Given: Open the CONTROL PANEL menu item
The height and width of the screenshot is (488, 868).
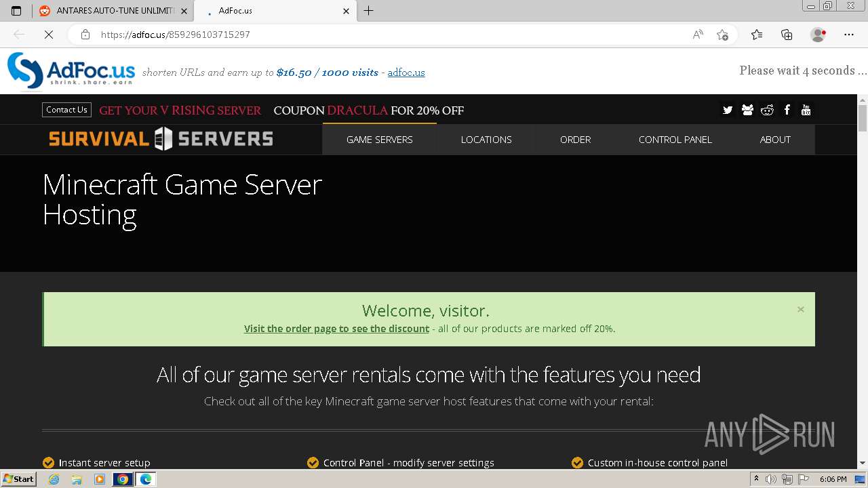Looking at the screenshot, I should (675, 140).
